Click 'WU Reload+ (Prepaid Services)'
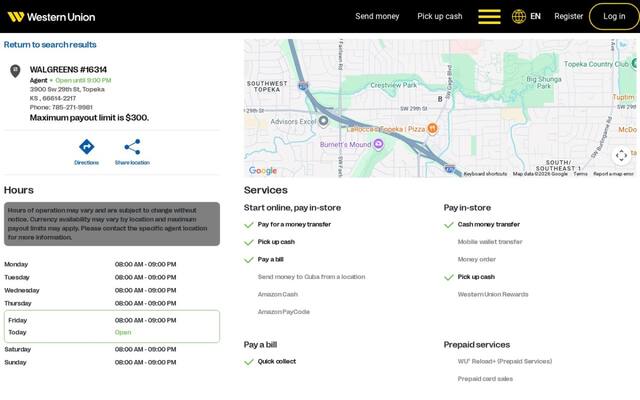Image resolution: width=640 pixels, height=400 pixels. [504, 361]
